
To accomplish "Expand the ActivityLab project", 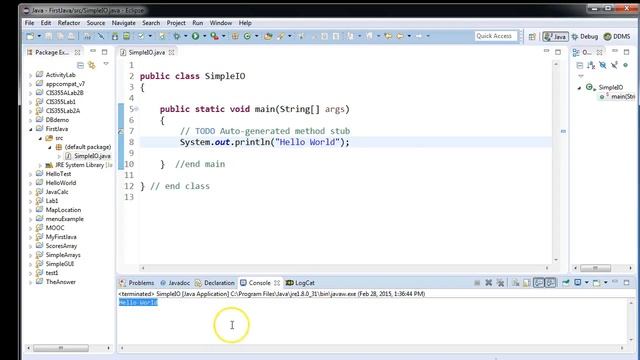I will 31,75.
